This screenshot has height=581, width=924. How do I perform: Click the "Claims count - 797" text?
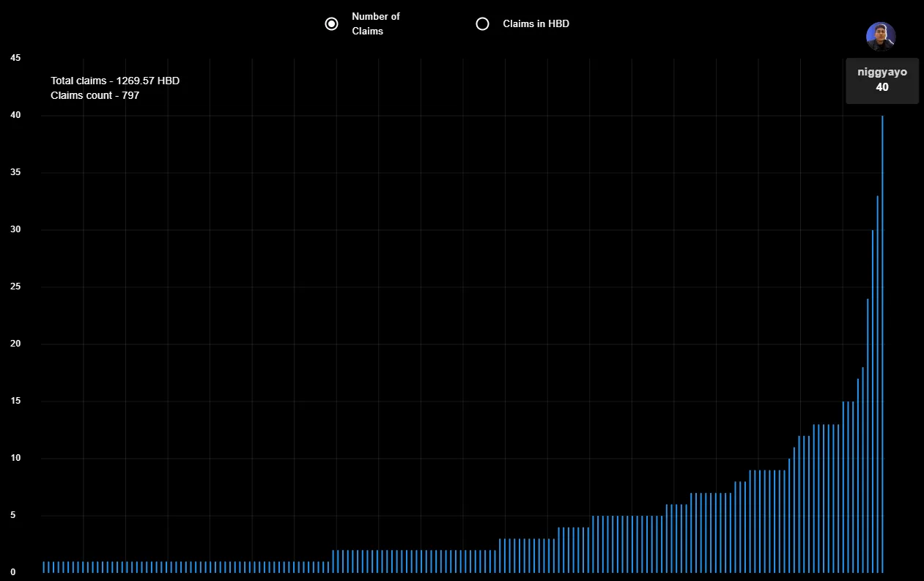(95, 95)
